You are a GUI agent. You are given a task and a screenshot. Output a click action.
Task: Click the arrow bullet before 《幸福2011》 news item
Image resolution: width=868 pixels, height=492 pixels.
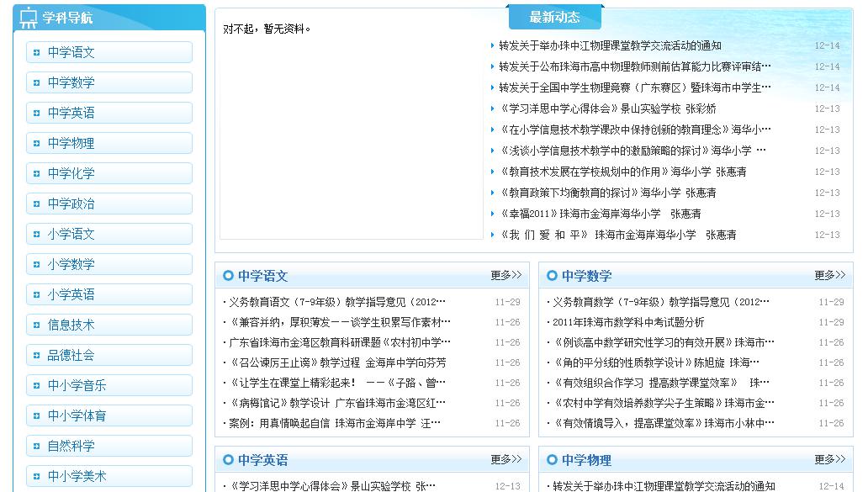coord(493,214)
